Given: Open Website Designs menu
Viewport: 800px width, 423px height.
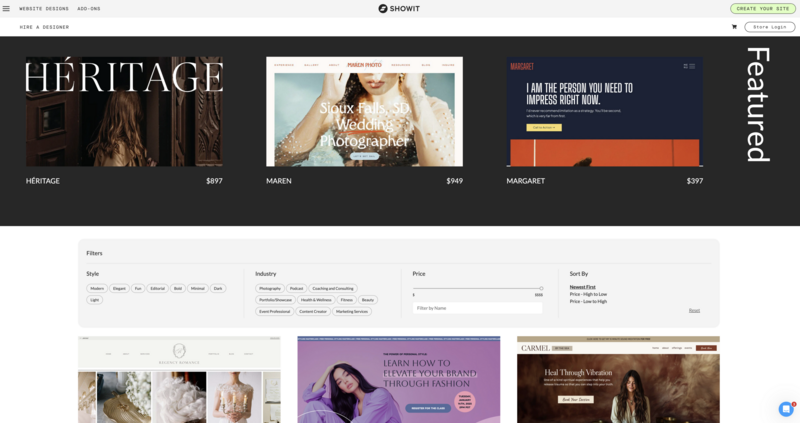Looking at the screenshot, I should pos(44,9).
